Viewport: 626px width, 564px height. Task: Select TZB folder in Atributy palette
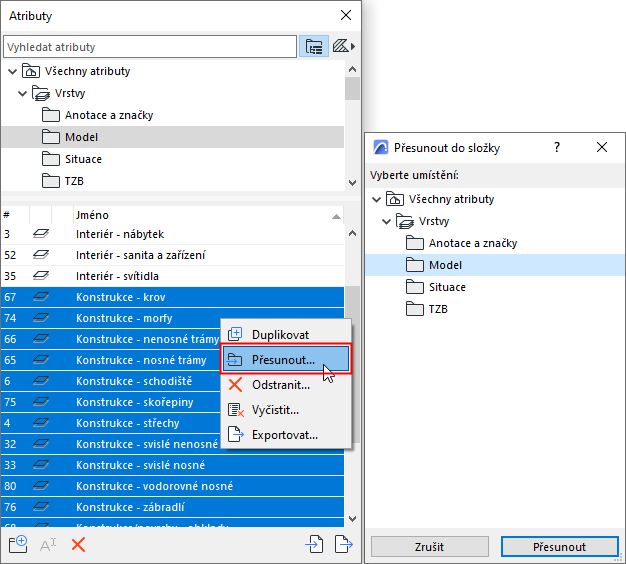[173, 181]
